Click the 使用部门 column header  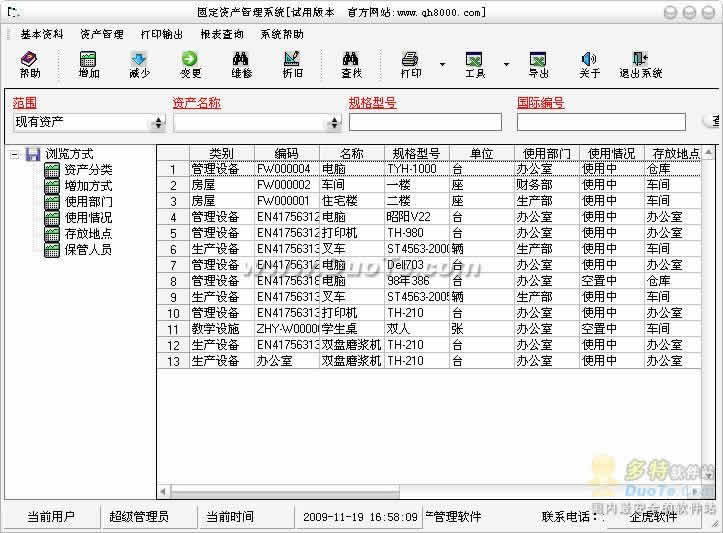pyautogui.click(x=546, y=153)
